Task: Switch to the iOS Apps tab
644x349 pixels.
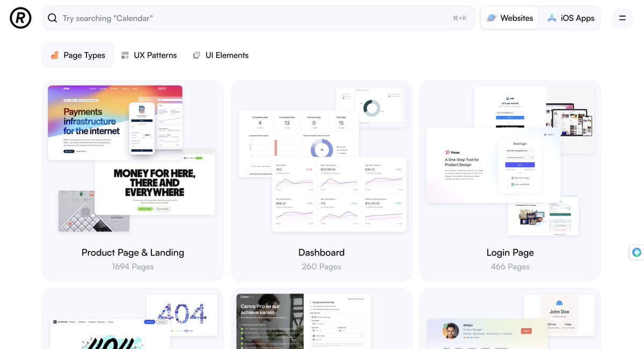Action: point(570,18)
